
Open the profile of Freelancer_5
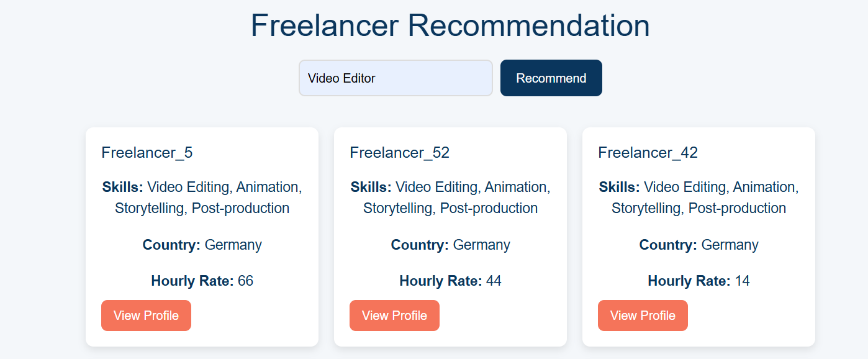click(x=146, y=316)
